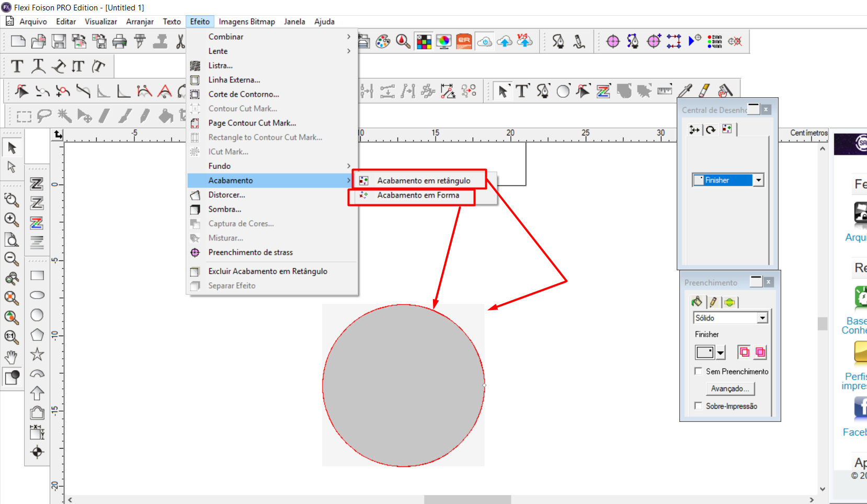Create a new document with the blank page icon
The width and height of the screenshot is (867, 504).
[18, 41]
